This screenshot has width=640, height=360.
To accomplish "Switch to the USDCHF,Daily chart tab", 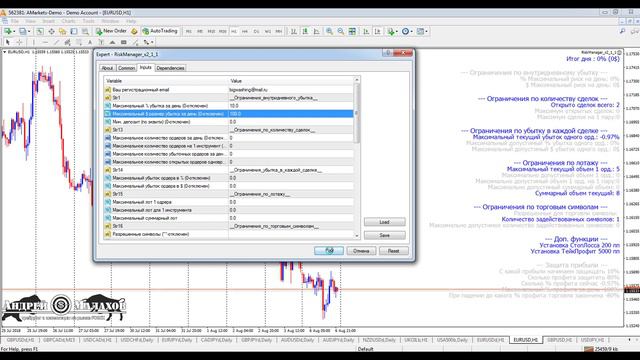I will point(137,340).
